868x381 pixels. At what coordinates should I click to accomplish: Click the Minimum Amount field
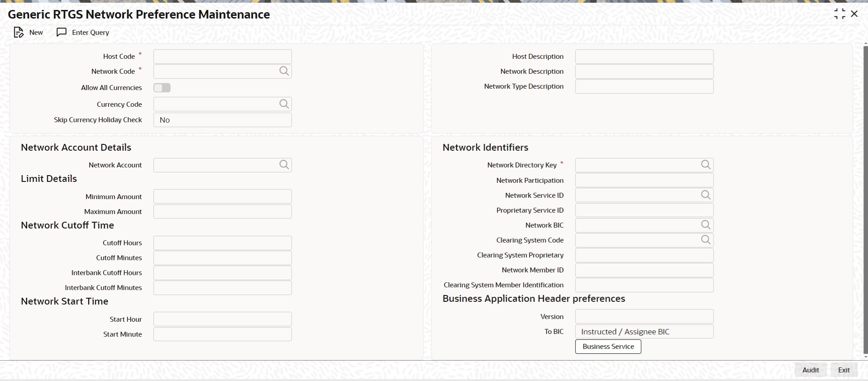click(223, 196)
